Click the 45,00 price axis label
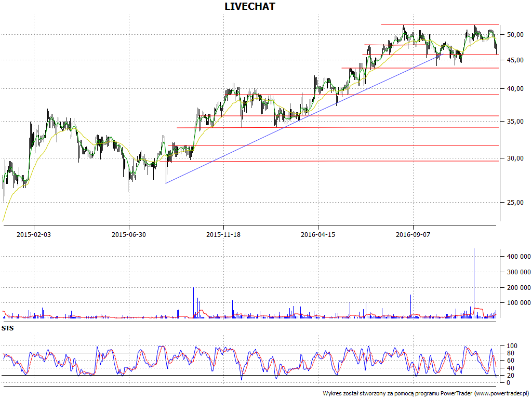532x399 pixels. pos(515,60)
